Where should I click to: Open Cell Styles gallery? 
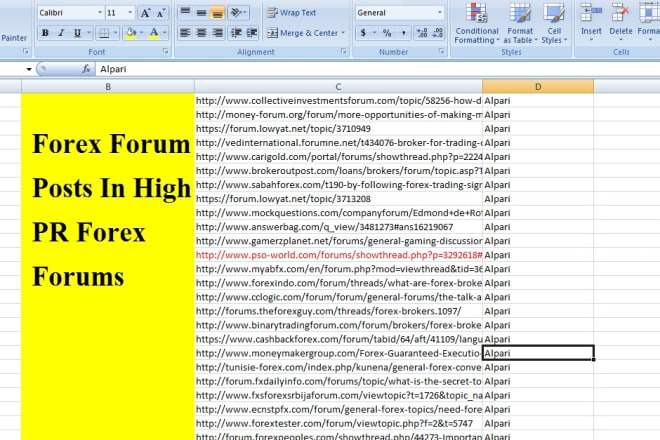click(x=554, y=24)
